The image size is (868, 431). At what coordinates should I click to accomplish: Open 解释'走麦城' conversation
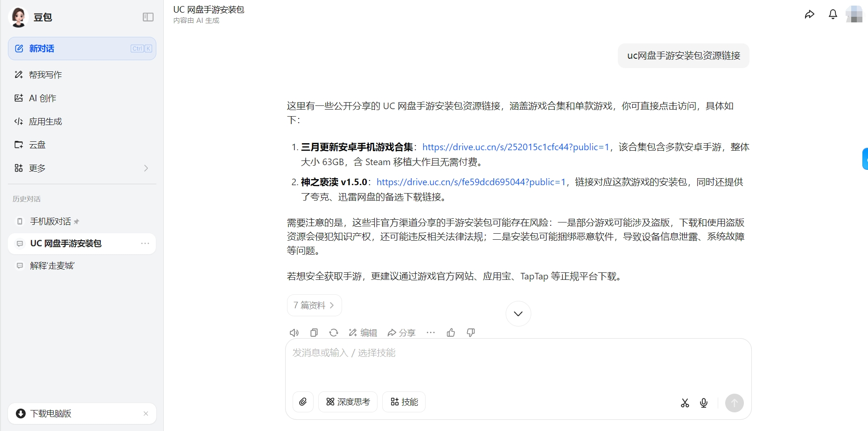click(82, 266)
